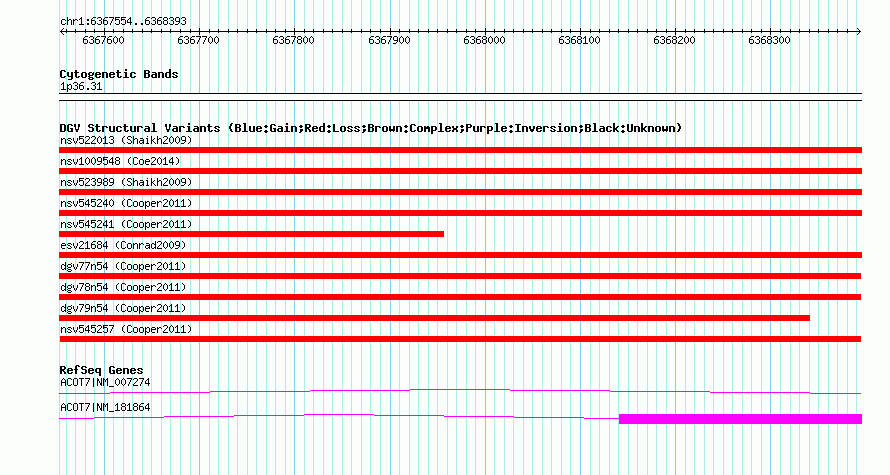Click ruler position 6367600
Viewport: 890px width, 475px height.
pyautogui.click(x=103, y=40)
